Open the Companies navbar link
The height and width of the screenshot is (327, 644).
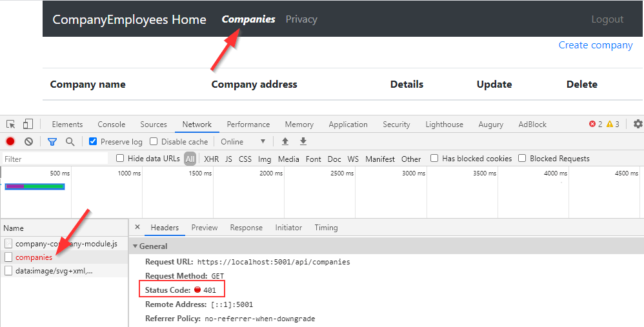pos(248,19)
